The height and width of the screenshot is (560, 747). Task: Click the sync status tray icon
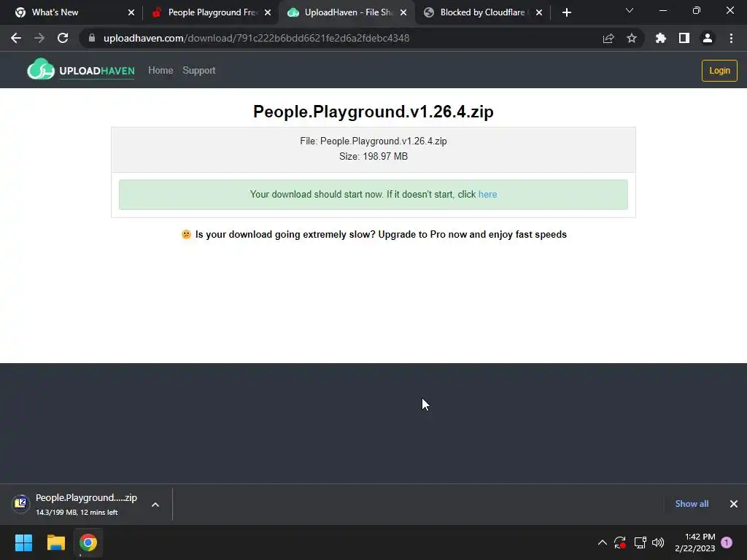(620, 542)
